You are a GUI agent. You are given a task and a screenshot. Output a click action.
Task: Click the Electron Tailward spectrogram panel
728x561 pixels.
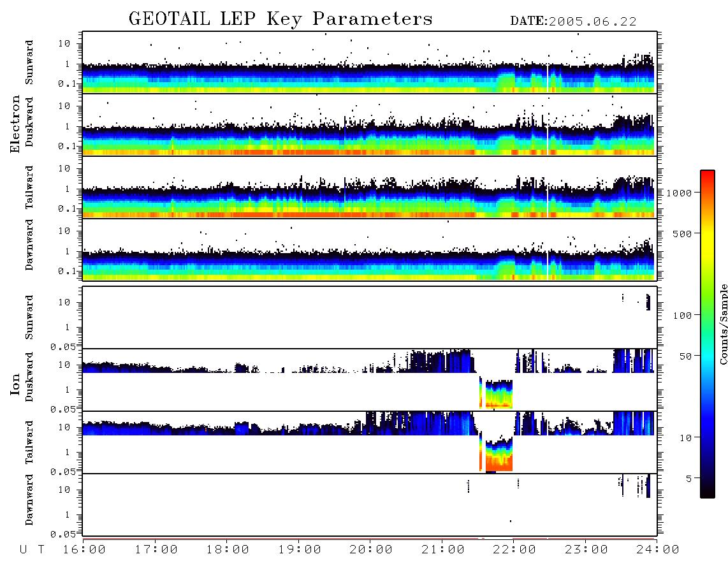coord(370,187)
